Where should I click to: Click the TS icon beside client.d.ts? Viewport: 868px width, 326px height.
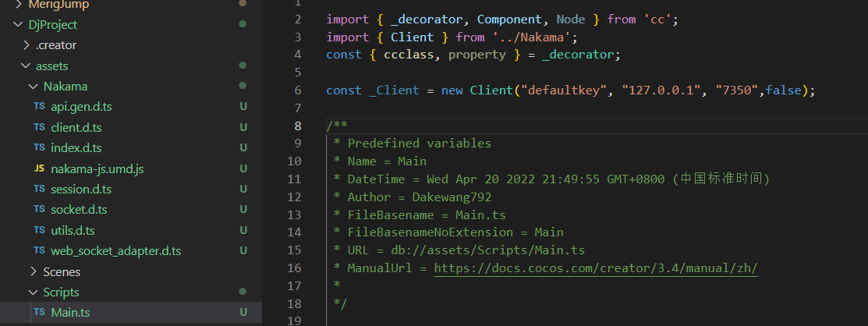pos(39,127)
